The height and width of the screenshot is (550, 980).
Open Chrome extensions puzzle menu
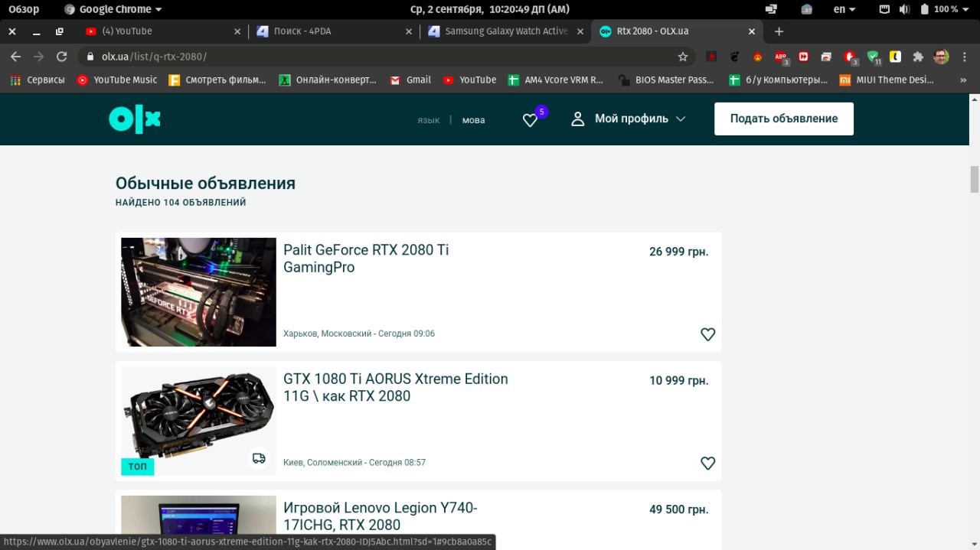point(918,57)
